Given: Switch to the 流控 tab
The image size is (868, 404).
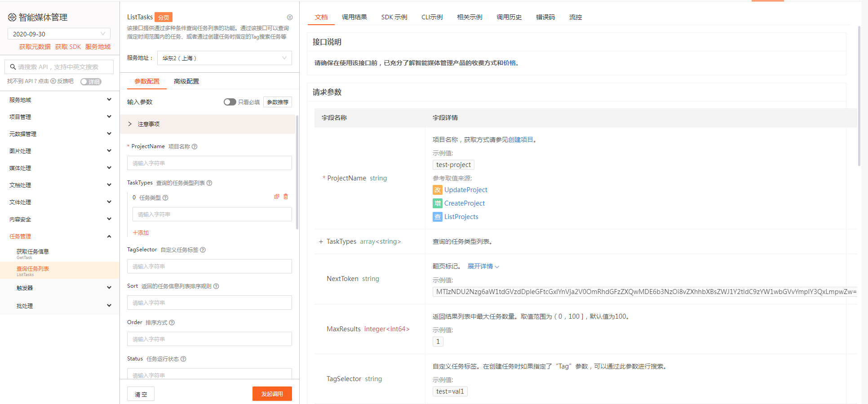Looking at the screenshot, I should (576, 17).
